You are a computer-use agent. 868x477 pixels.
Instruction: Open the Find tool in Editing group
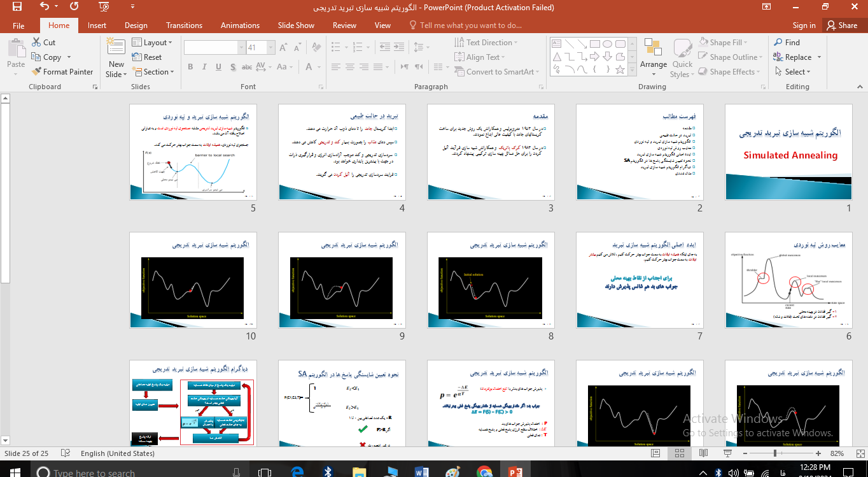click(787, 43)
